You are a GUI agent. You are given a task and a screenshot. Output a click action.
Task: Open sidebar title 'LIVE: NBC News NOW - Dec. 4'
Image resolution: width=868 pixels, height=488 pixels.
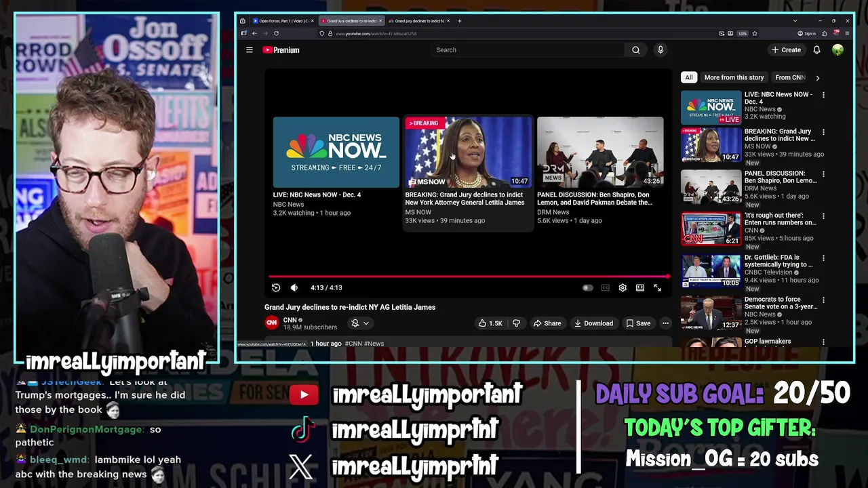[x=778, y=98]
